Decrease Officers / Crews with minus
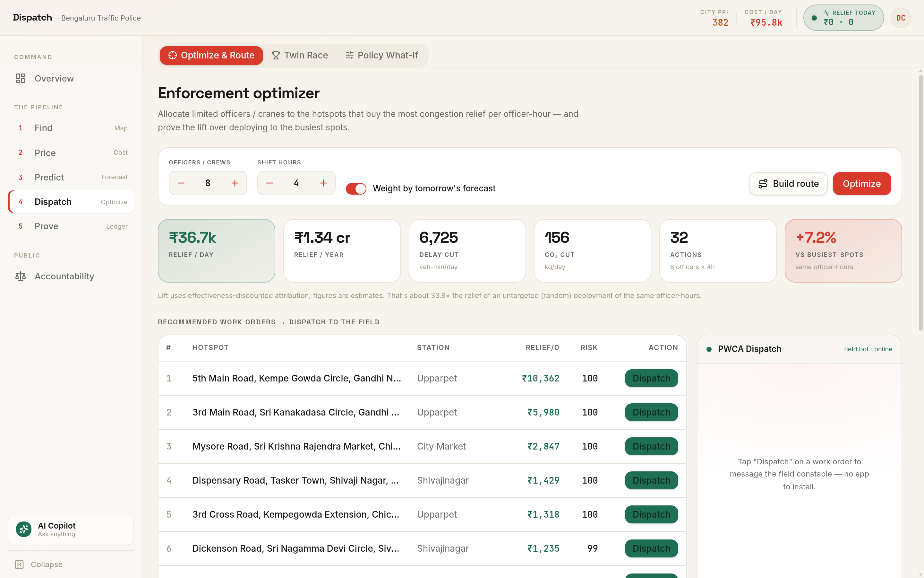Viewport: 924px width, 578px height. (x=181, y=183)
